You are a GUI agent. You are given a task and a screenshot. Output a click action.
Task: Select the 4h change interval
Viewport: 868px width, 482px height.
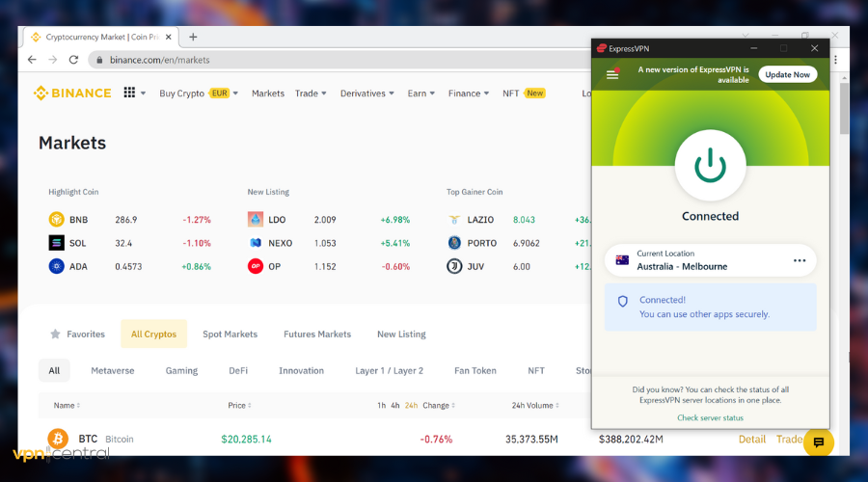395,406
